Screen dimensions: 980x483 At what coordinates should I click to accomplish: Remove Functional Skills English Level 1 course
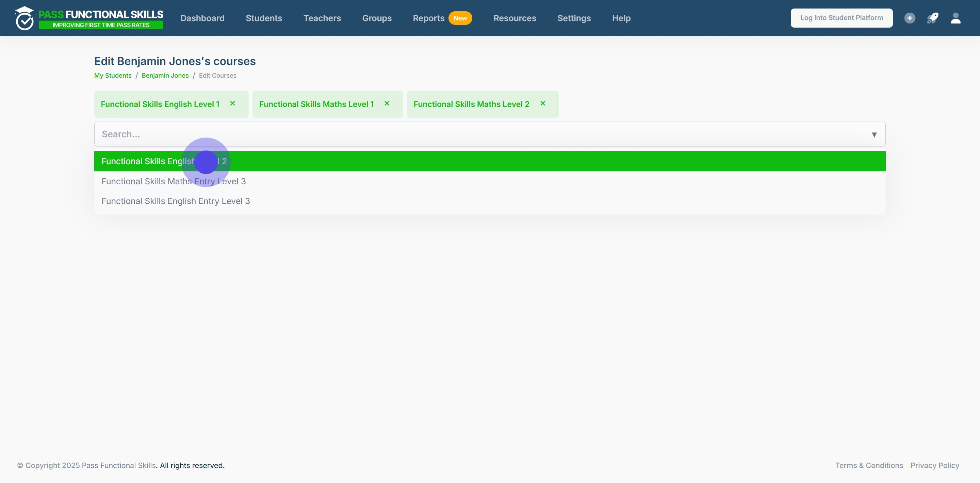[232, 103]
